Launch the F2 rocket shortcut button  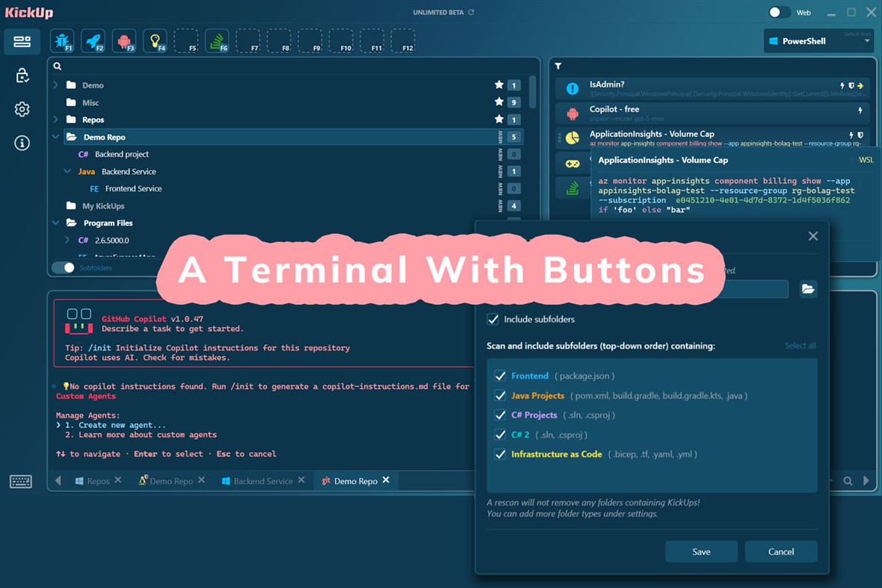(93, 41)
